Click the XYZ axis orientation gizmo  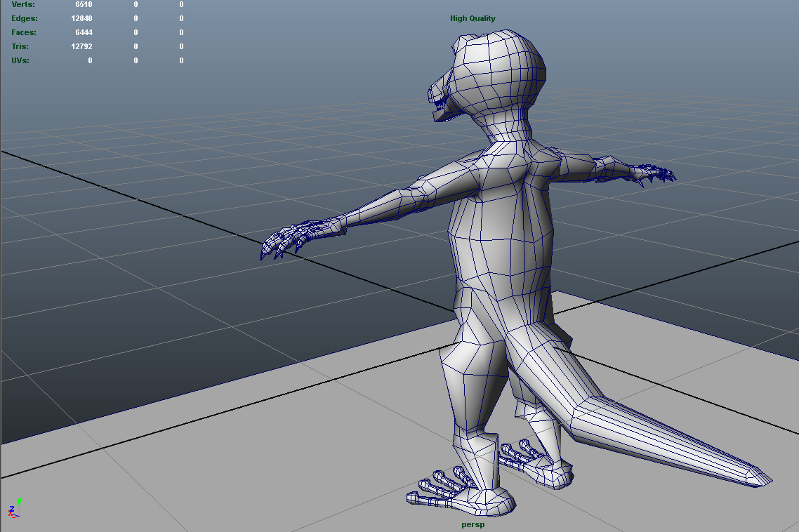click(x=15, y=509)
